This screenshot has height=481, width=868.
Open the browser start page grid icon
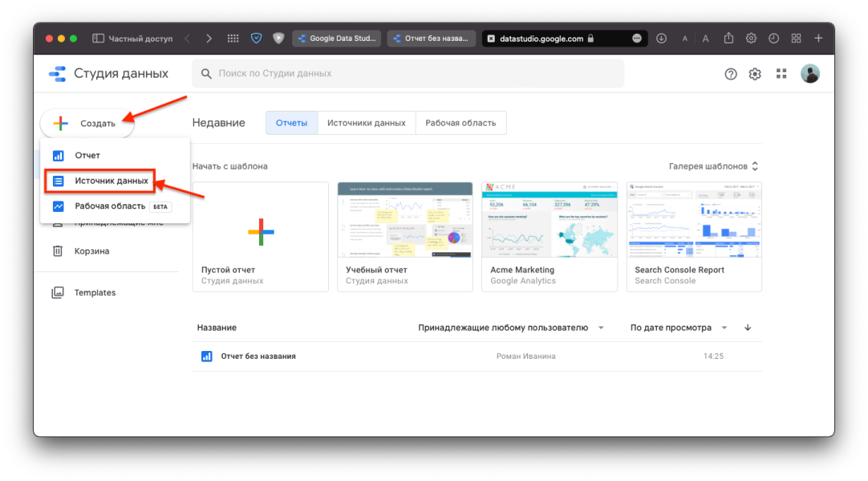click(233, 39)
